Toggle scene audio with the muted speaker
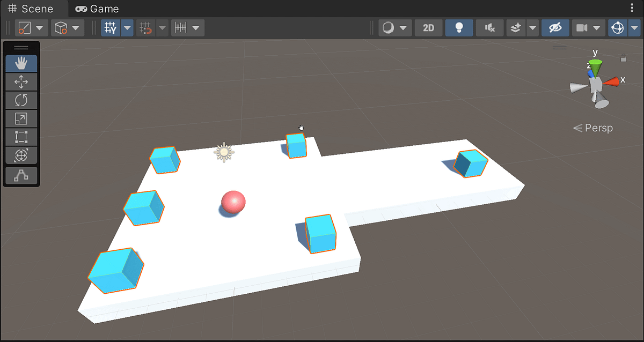 point(489,27)
